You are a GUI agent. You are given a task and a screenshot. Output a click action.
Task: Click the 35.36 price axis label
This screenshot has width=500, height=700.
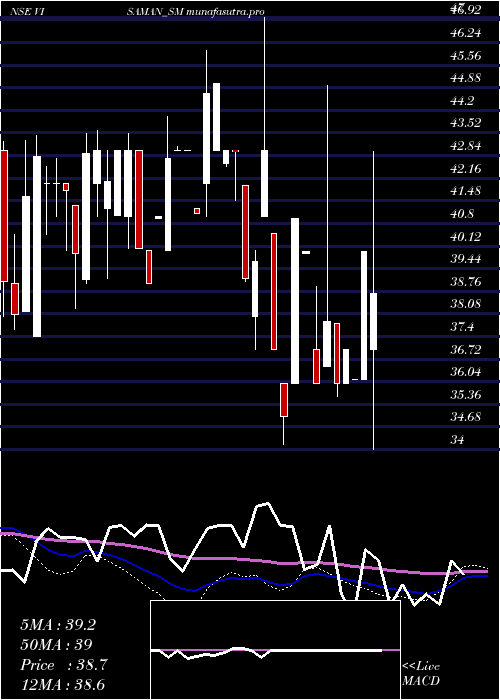[466, 395]
